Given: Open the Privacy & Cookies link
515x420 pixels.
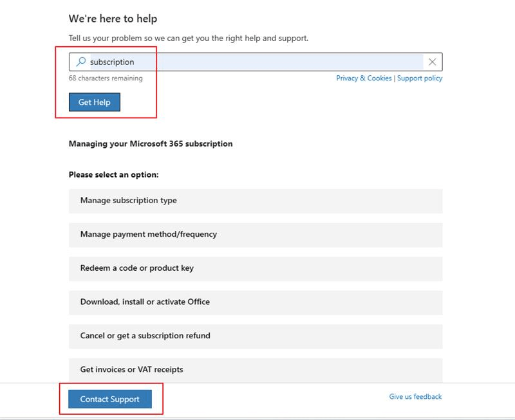Looking at the screenshot, I should point(364,78).
